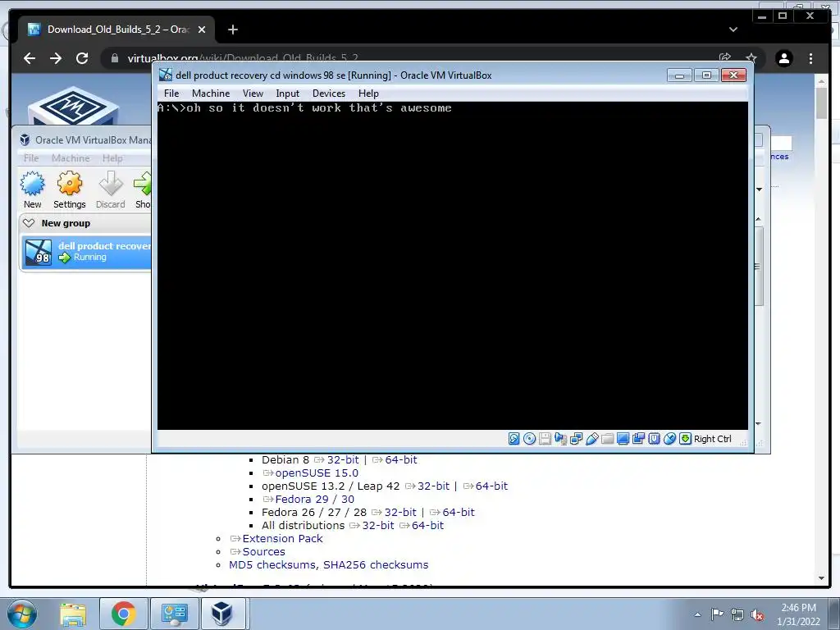Click the browser page vertical scrollbar thumb

click(x=821, y=103)
